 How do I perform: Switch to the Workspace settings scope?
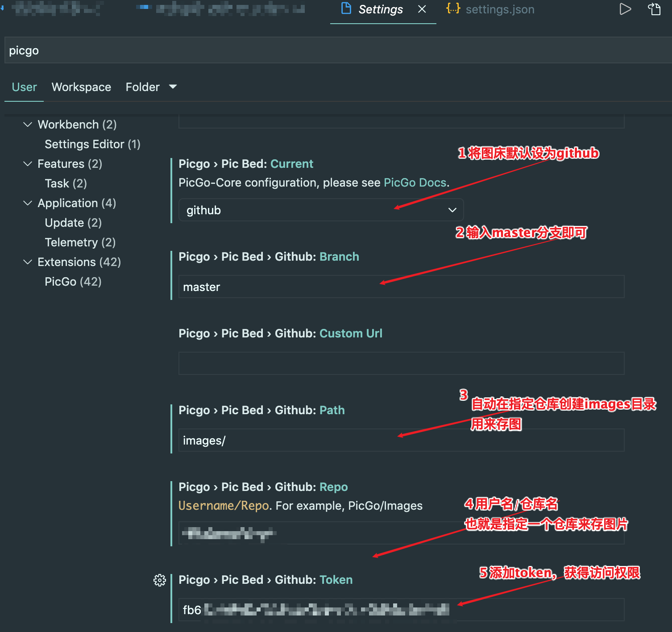pos(81,87)
